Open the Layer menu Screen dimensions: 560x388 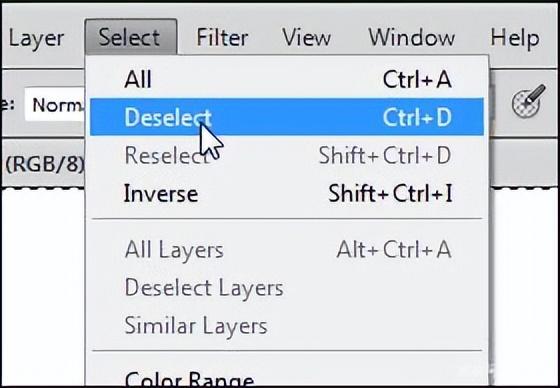[x=36, y=39]
